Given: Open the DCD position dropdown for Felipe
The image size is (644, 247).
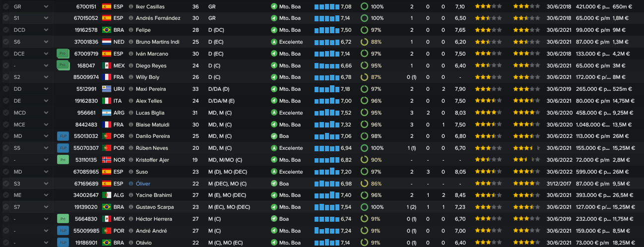Looking at the screenshot, I should [x=46, y=30].
